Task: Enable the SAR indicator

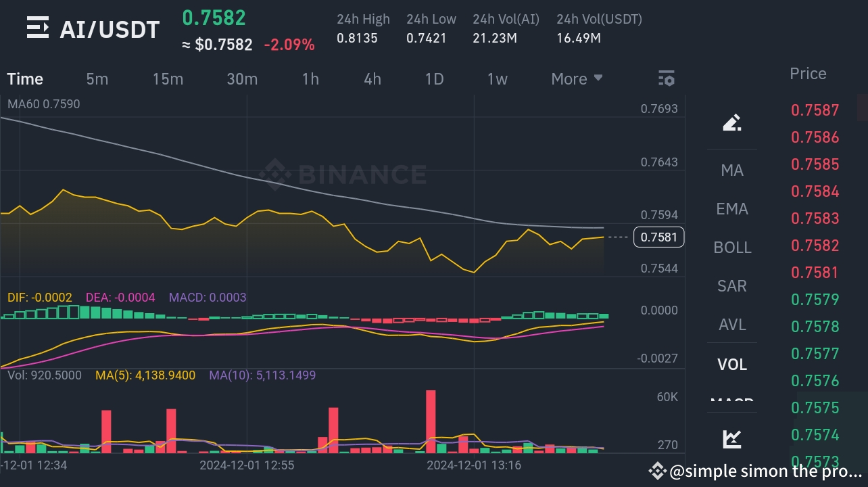Action: point(732,286)
